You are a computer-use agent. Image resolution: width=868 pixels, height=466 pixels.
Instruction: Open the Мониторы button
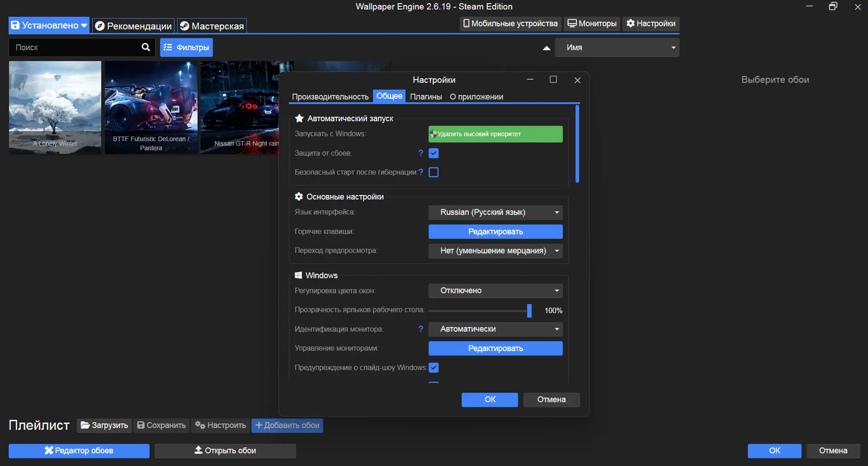pyautogui.click(x=592, y=24)
